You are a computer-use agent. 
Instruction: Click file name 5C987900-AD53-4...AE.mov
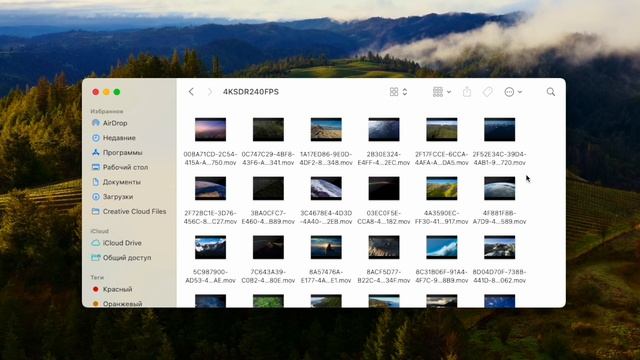tap(210, 276)
